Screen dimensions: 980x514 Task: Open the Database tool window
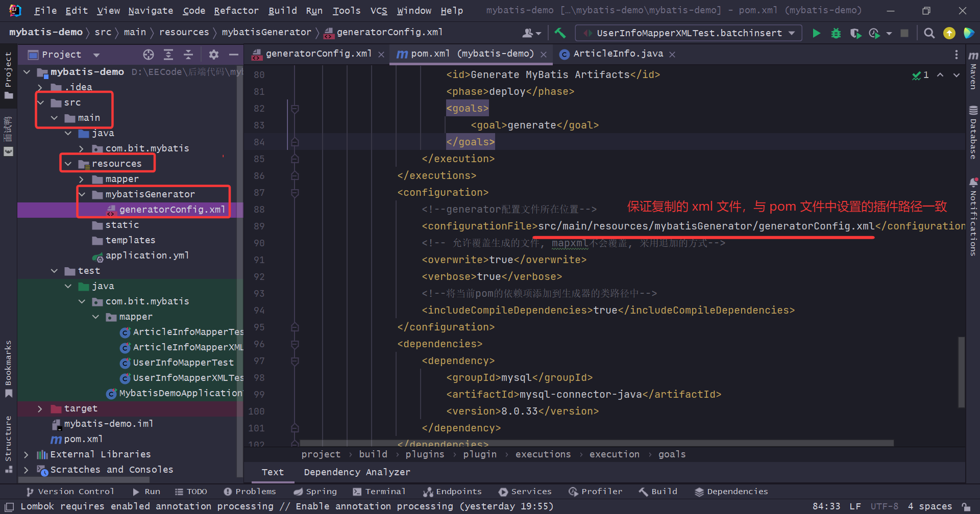[973, 132]
